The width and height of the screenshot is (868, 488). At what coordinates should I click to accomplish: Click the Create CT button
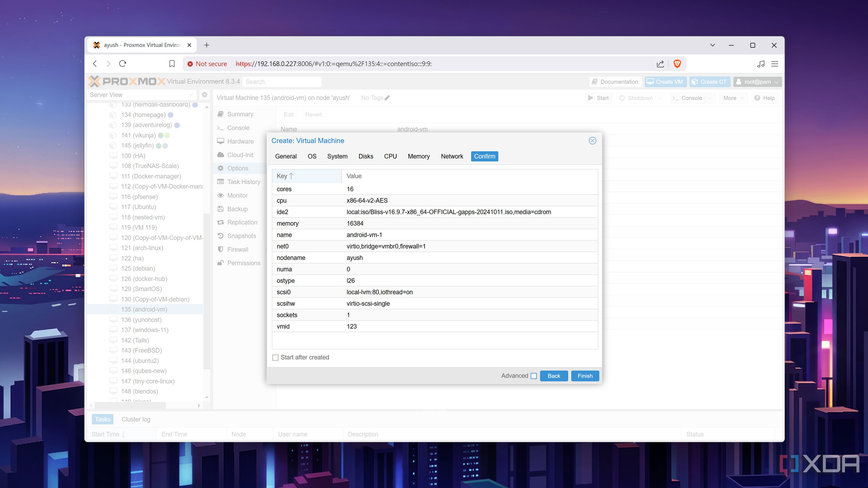coord(710,82)
